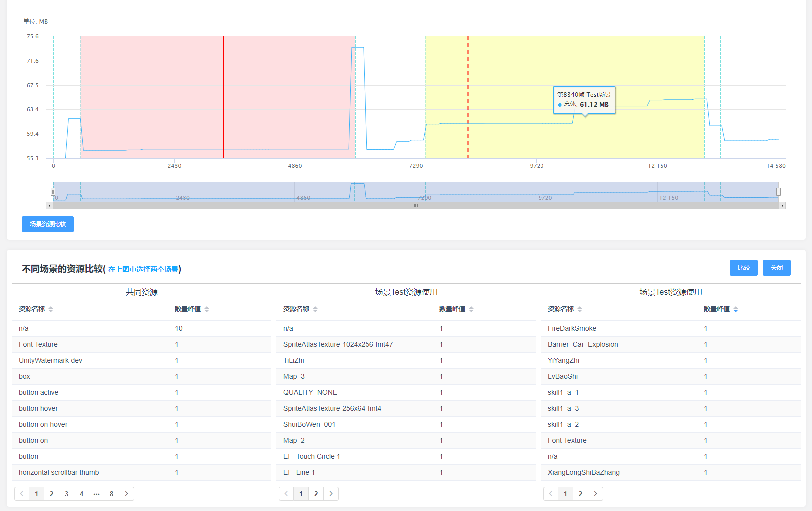Viewport: 812px width, 511px height.
Task: Expand the ellipsis in common resources pagination
Action: pyautogui.click(x=96, y=494)
